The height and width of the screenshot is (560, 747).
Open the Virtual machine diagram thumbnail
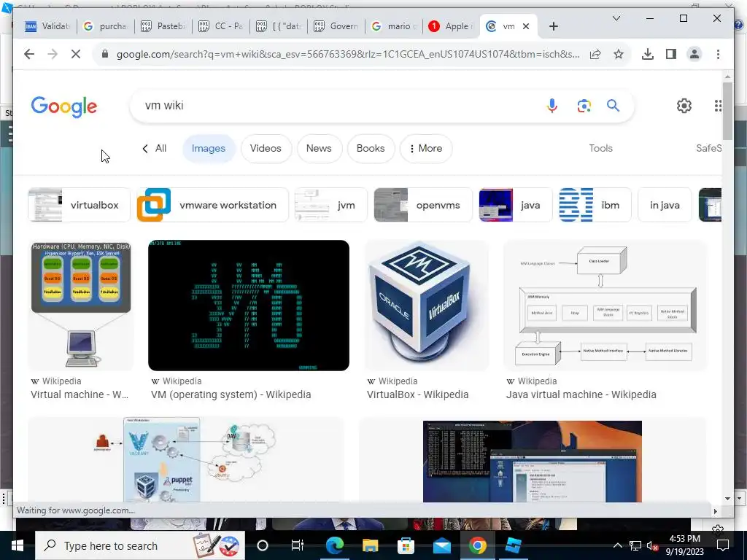81,306
